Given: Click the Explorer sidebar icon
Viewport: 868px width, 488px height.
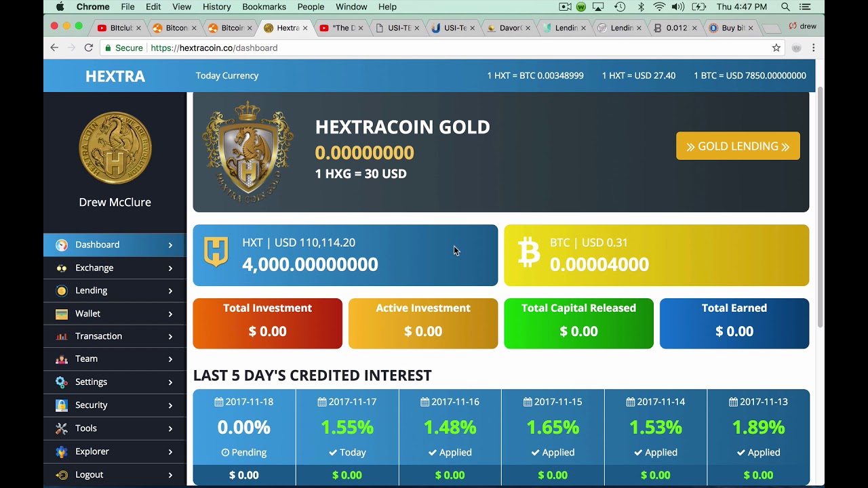Looking at the screenshot, I should click(x=62, y=451).
